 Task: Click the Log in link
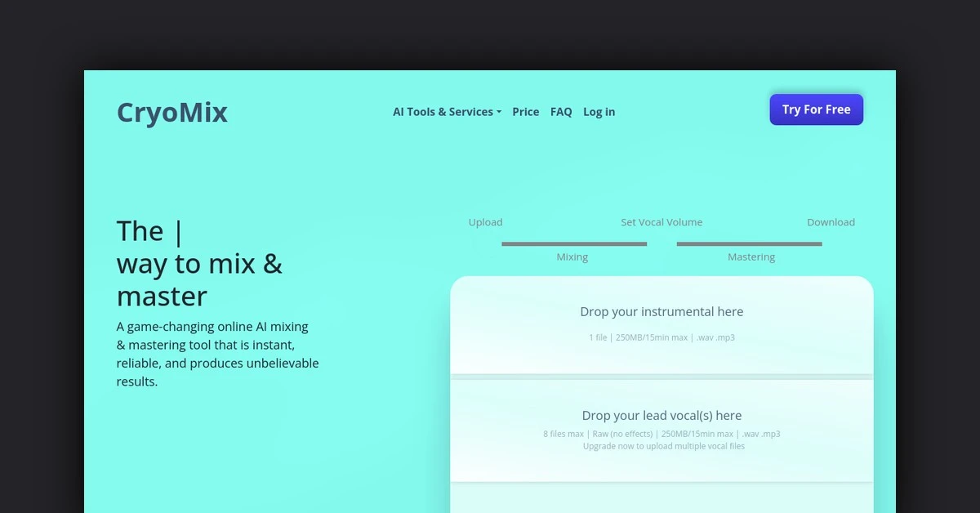pos(599,112)
